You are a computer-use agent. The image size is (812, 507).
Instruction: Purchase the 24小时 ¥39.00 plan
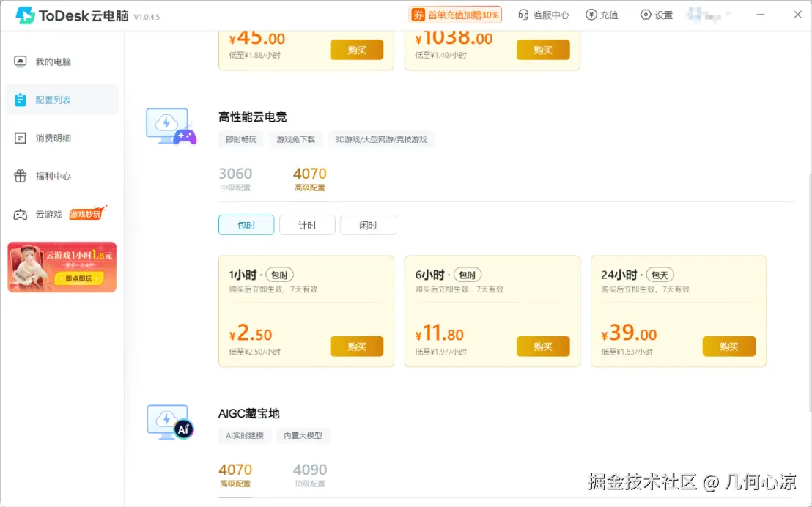pos(729,346)
